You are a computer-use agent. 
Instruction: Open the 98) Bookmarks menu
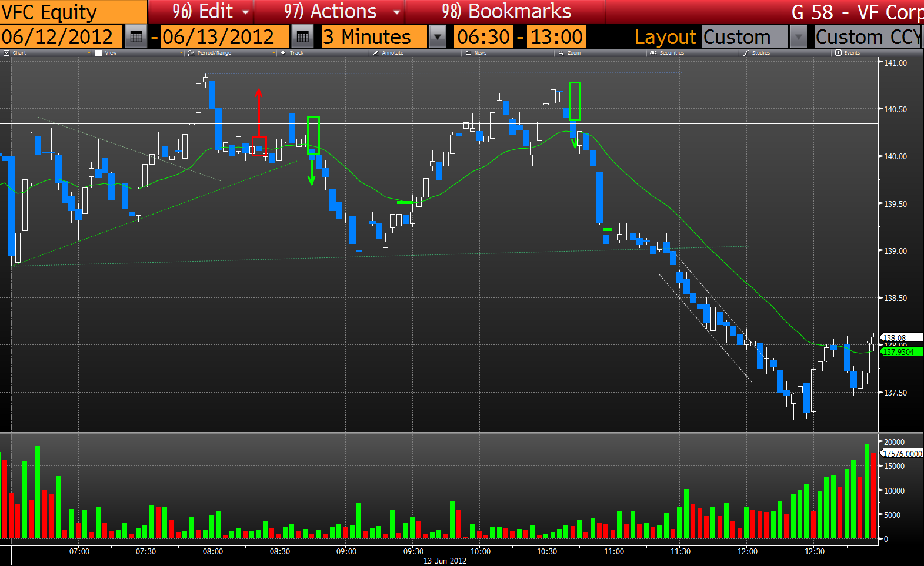click(x=506, y=12)
